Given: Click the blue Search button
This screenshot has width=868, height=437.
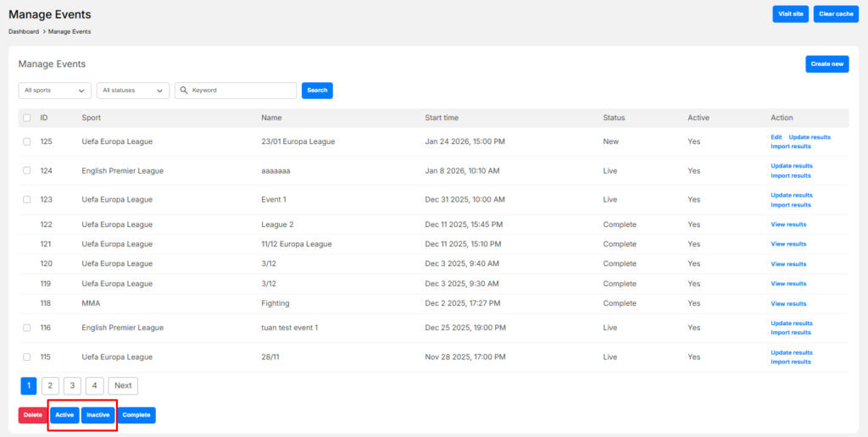Looking at the screenshot, I should click(317, 91).
